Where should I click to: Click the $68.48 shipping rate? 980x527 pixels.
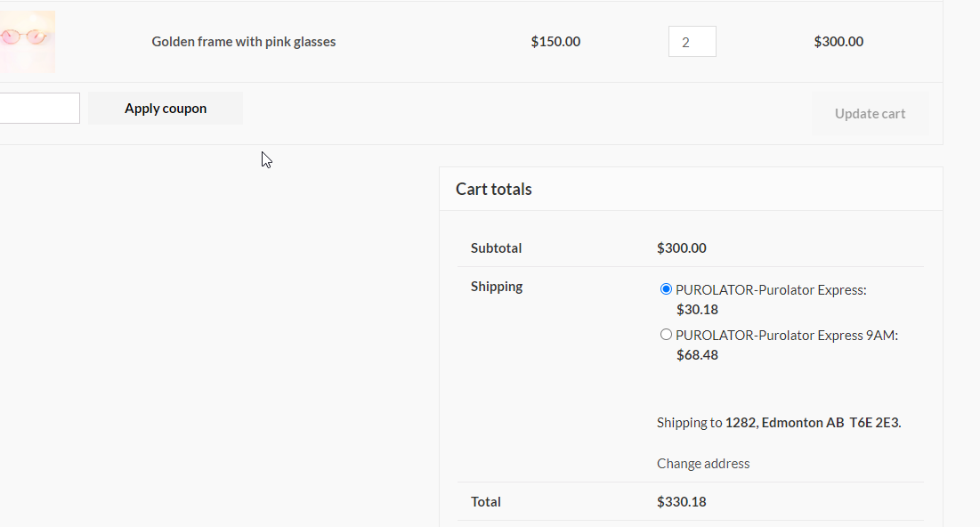tap(697, 355)
